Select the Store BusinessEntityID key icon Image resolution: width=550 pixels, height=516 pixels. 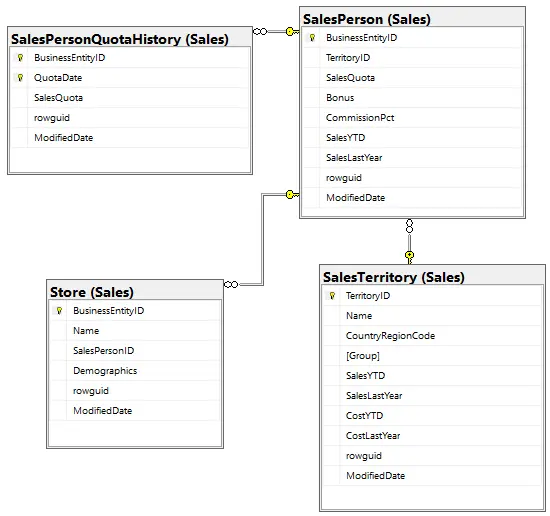tap(59, 310)
